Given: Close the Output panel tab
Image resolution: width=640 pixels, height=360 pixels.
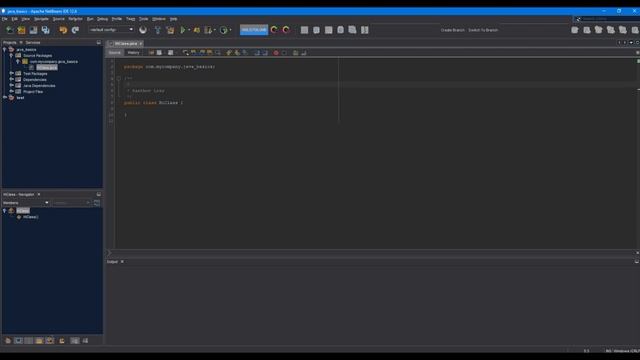Looking at the screenshot, I should tap(122, 262).
